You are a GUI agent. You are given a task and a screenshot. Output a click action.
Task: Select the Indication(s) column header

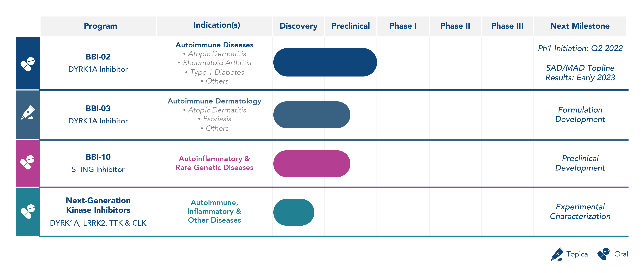click(217, 25)
